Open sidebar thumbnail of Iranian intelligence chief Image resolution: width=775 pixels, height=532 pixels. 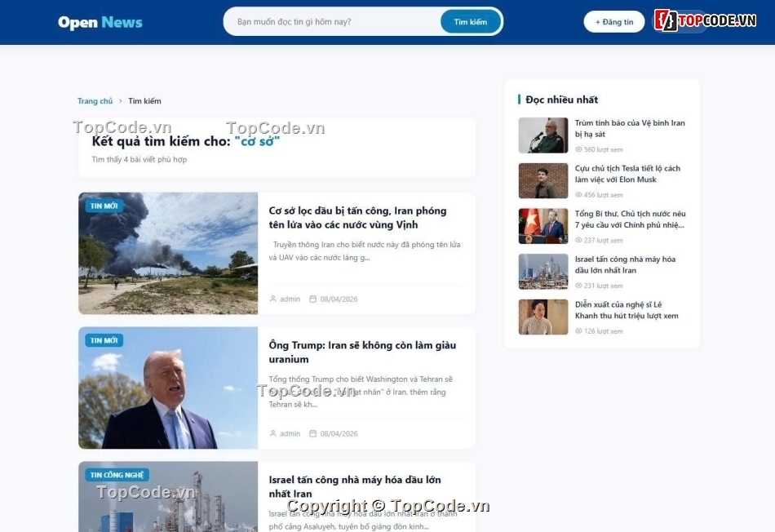click(543, 135)
